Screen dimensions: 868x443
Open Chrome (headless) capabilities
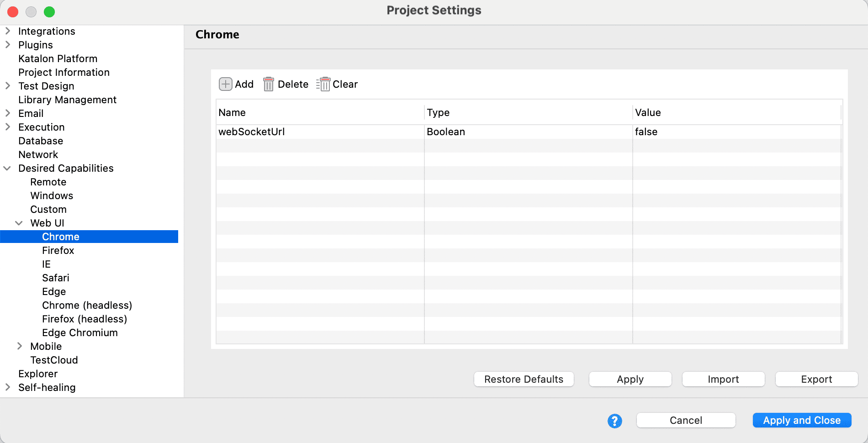[x=87, y=306]
